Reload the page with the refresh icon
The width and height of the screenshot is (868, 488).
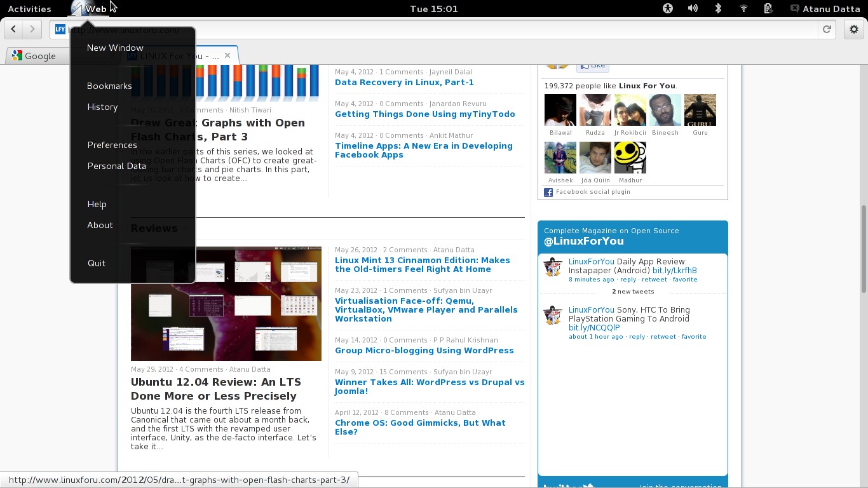click(827, 29)
